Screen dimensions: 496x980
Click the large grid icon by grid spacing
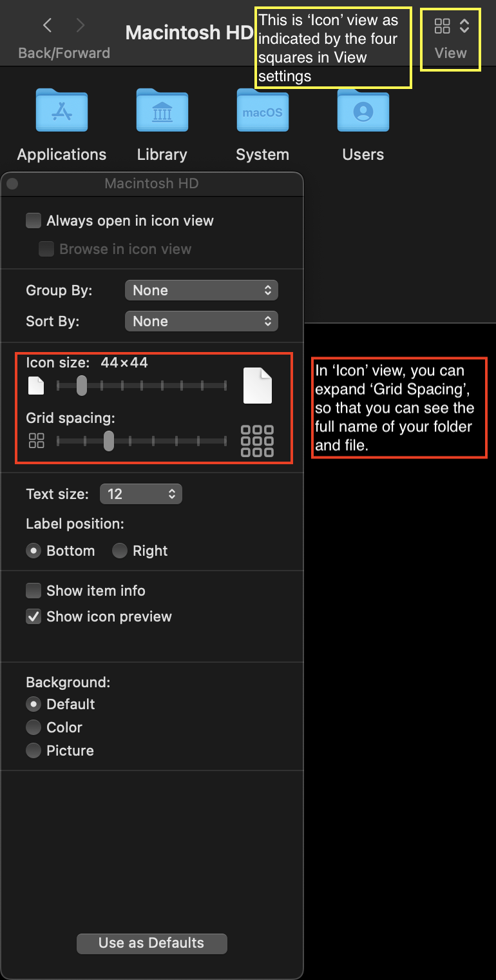point(257,441)
